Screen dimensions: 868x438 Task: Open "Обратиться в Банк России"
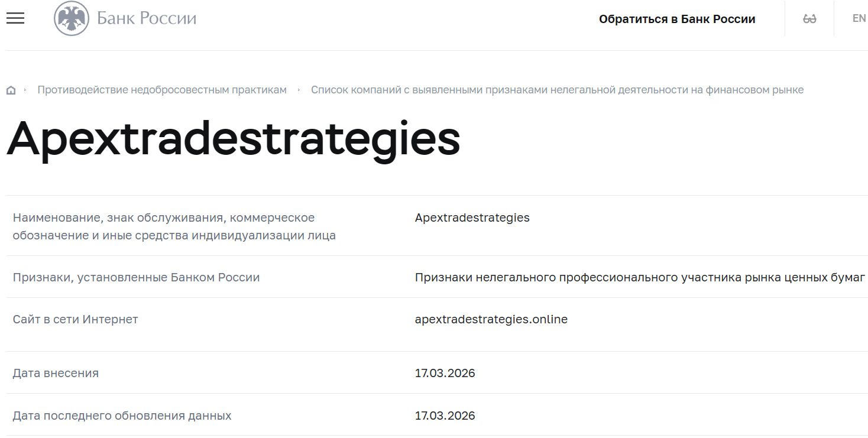click(678, 18)
